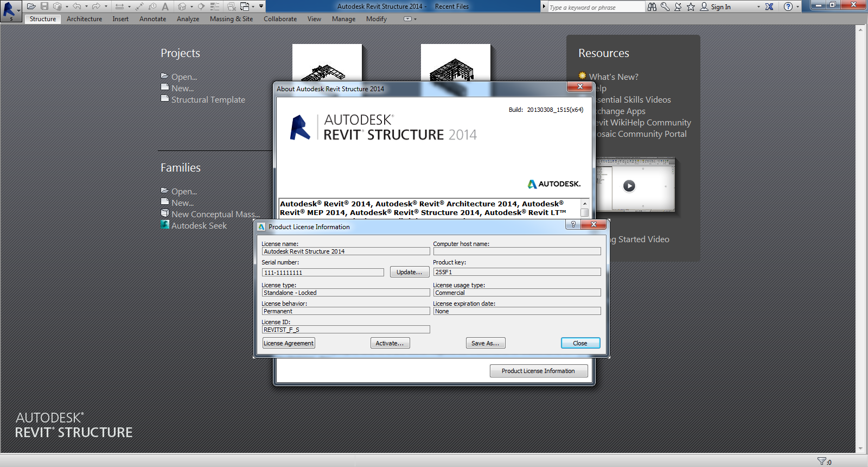Viewport: 868px width, 467px height.
Task: Switch to the Architecture ribbon tab
Action: (84, 19)
